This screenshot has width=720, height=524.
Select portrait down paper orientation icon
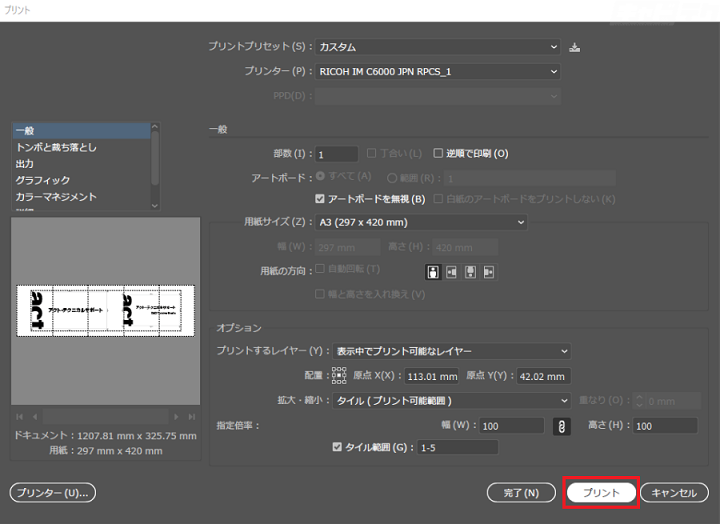pos(470,272)
